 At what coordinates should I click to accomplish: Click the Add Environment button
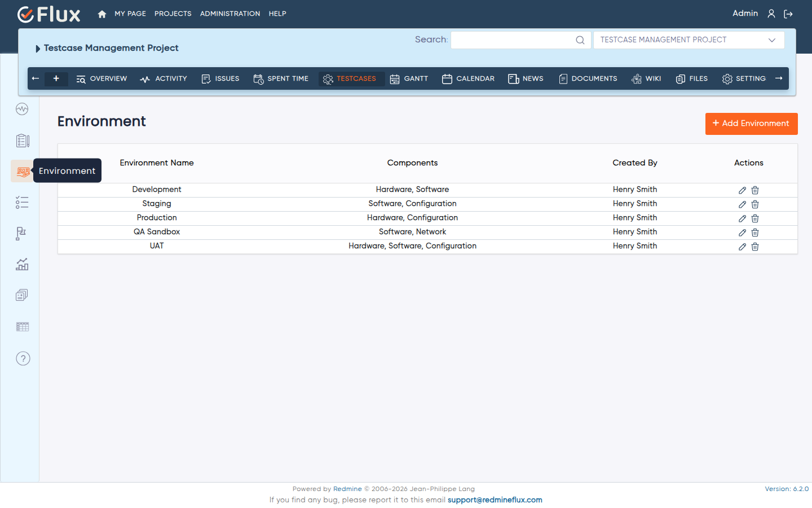click(x=751, y=124)
